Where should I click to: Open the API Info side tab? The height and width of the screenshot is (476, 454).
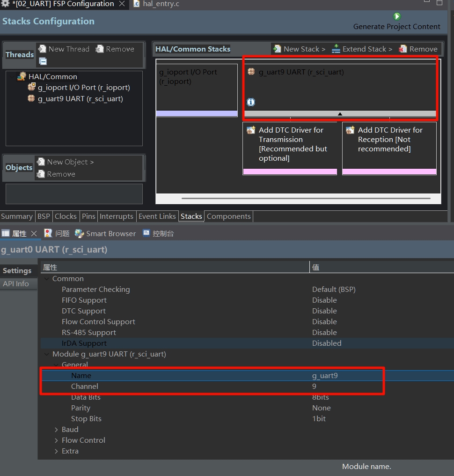pos(16,283)
